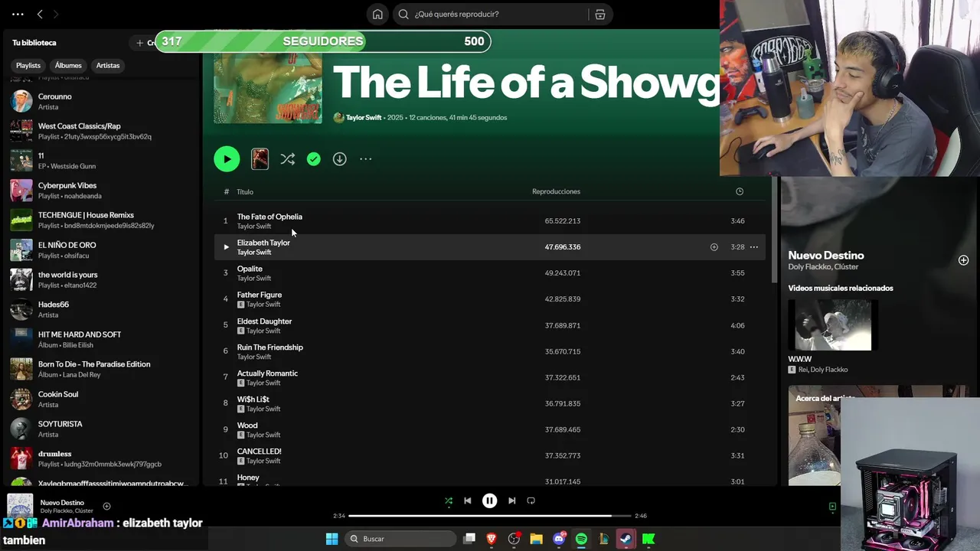
Task: Open SOYTURISTA artist
Action: 103,429
